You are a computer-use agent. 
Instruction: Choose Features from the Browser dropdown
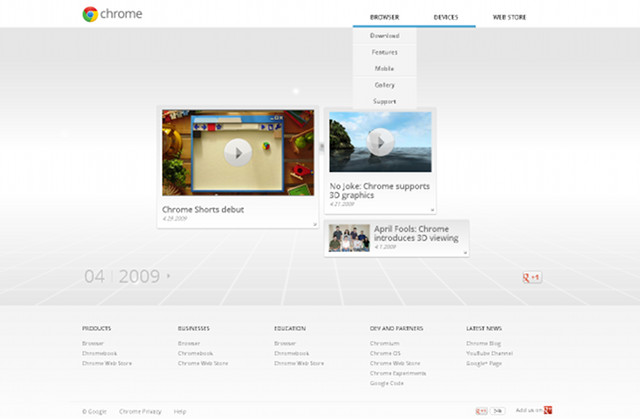click(x=384, y=52)
